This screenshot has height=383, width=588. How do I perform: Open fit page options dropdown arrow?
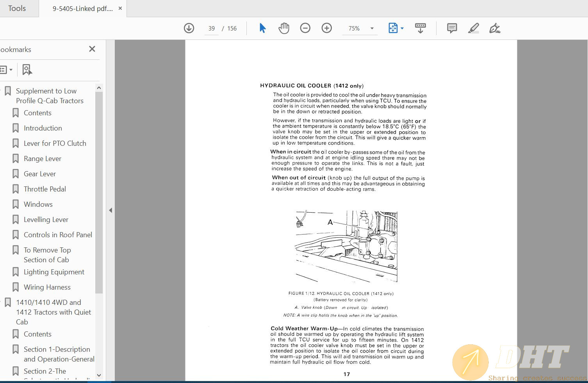coord(402,28)
